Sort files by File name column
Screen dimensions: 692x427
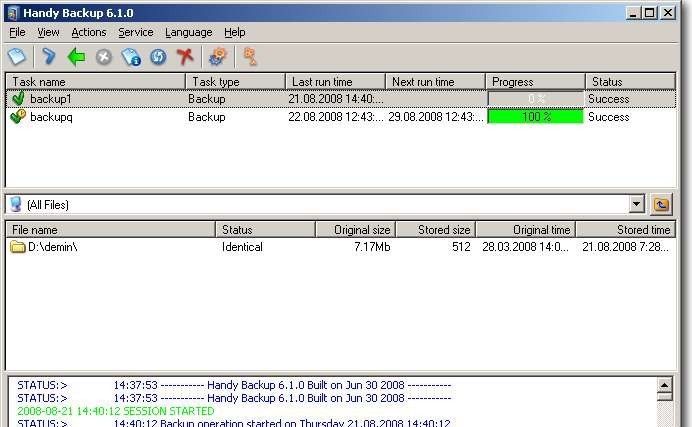click(x=111, y=230)
